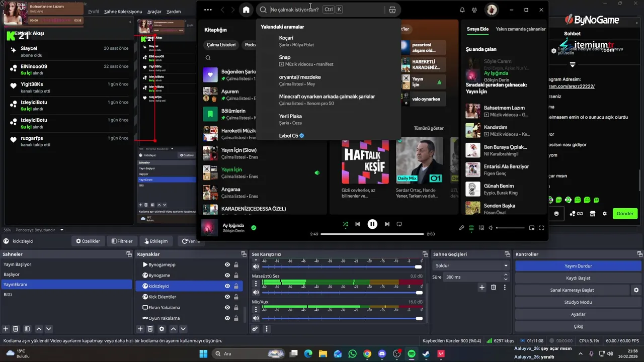Toggle visibility of Bynogamepp source

pyautogui.click(x=227, y=265)
